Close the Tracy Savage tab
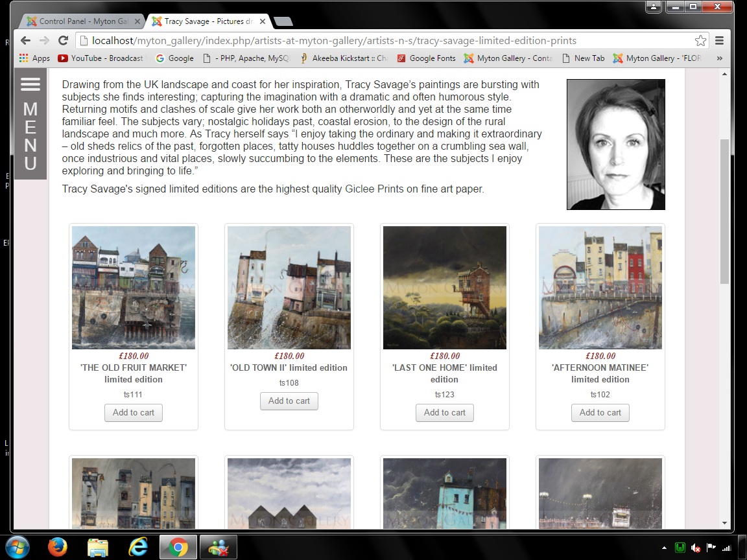The height and width of the screenshot is (560, 747). [x=263, y=21]
